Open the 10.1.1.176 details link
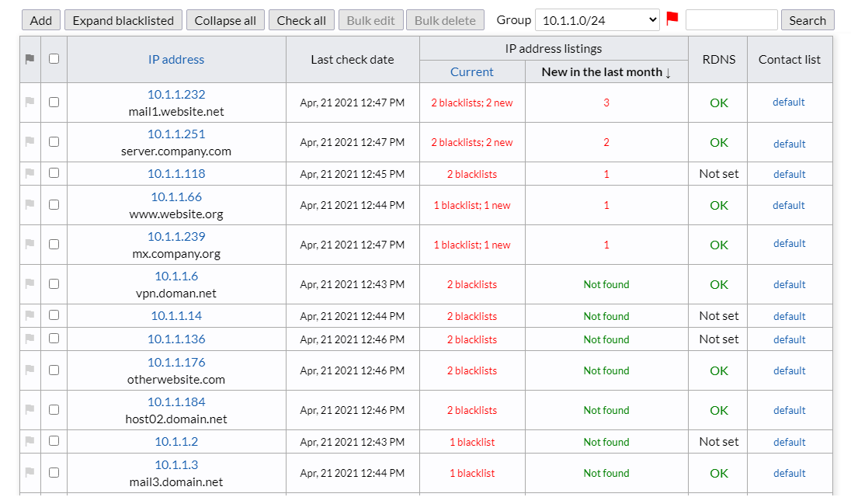The width and height of the screenshot is (851, 504). (176, 363)
